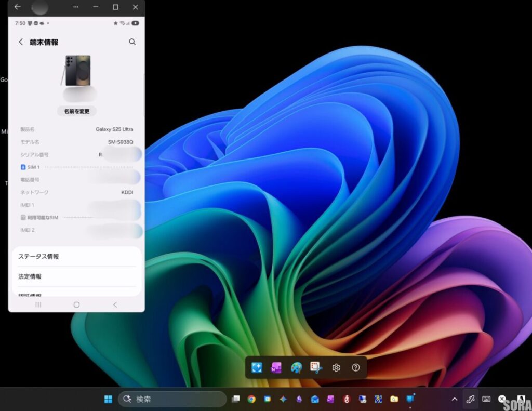Open OneNote from the pen menu
This screenshot has width=532, height=411.
pyautogui.click(x=276, y=368)
